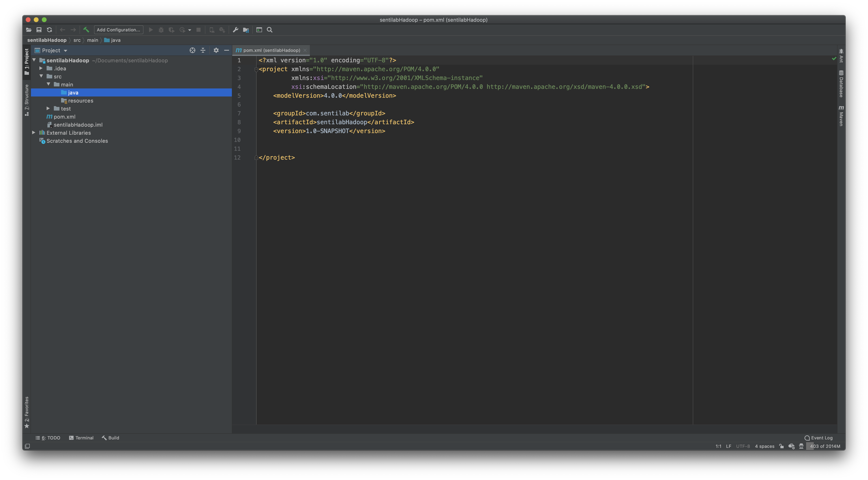The width and height of the screenshot is (868, 480).
Task: Collapse all nodes in Project panel
Action: click(x=203, y=50)
